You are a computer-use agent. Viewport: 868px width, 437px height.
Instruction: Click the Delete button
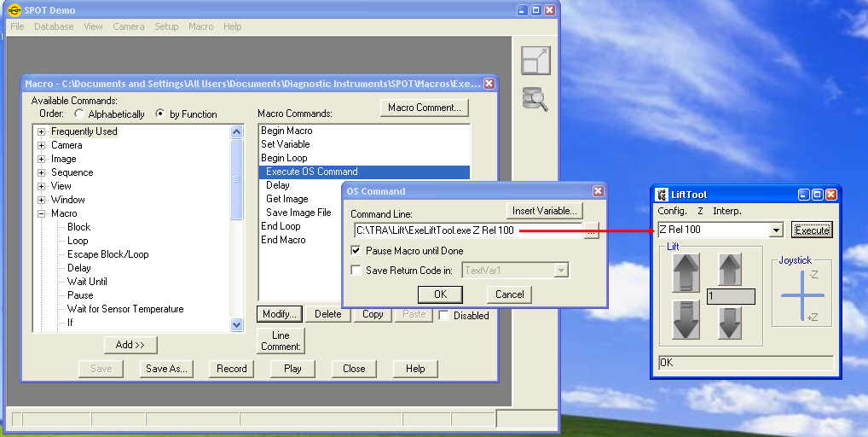(x=327, y=314)
